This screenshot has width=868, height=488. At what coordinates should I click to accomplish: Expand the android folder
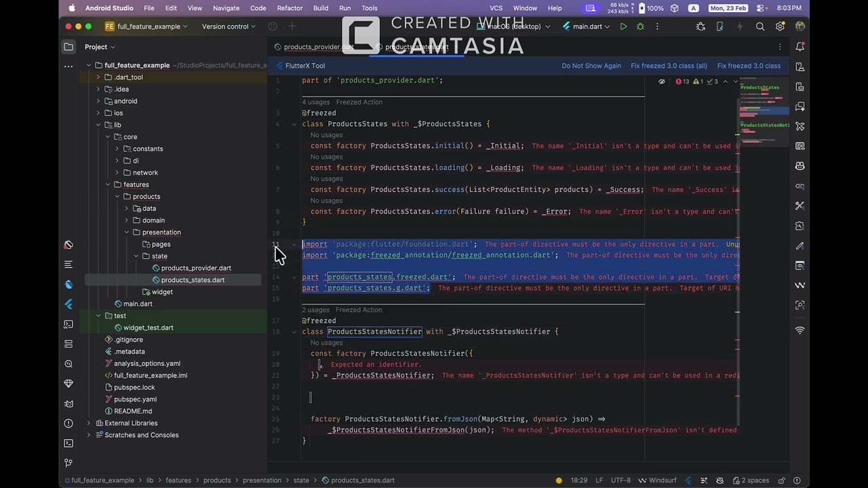(x=98, y=101)
